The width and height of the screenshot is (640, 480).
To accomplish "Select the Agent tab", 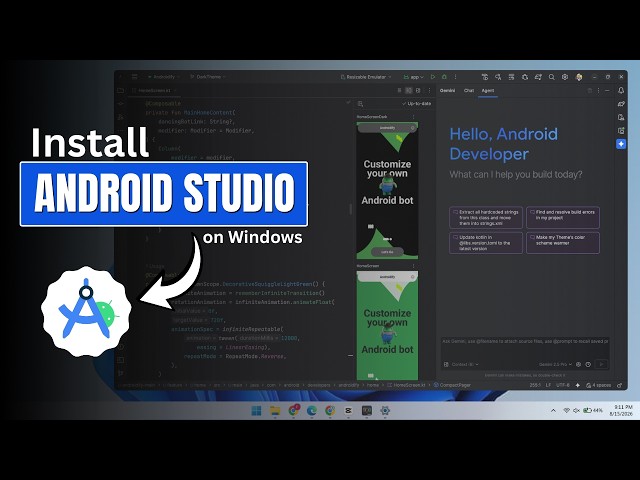I will click(488, 91).
